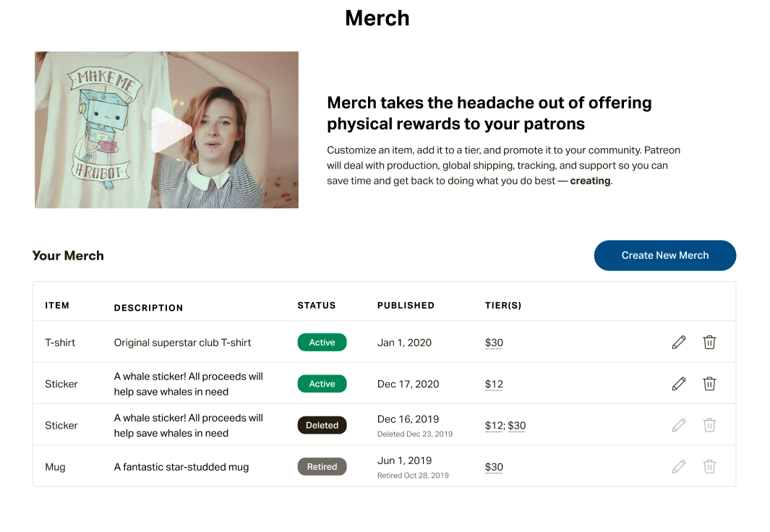
Task: Delete the active Sticker item
Action: tap(709, 383)
